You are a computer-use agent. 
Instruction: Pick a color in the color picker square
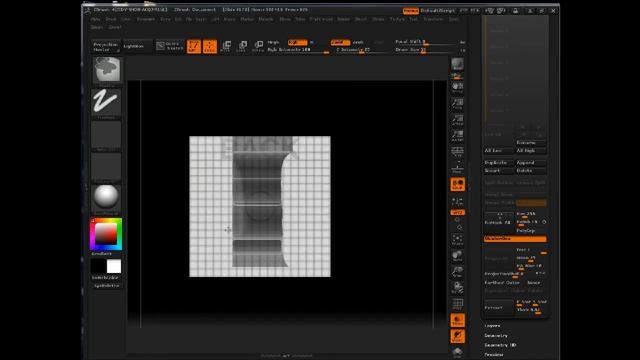point(106,234)
